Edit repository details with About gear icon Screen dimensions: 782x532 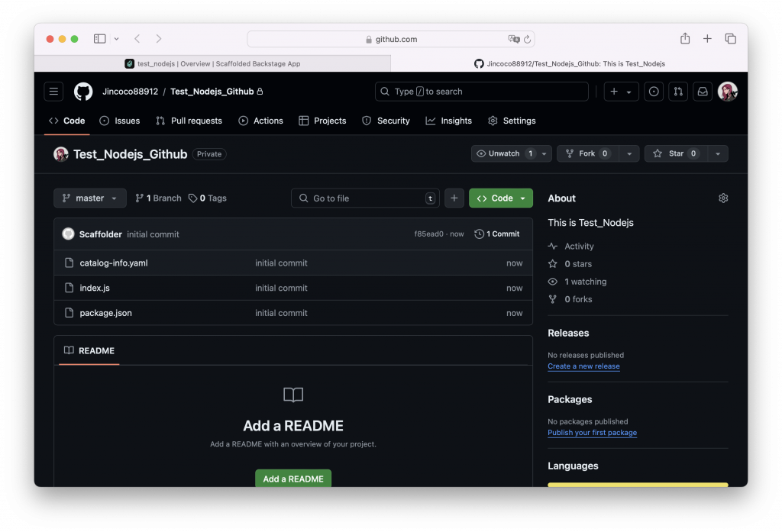pyautogui.click(x=723, y=198)
